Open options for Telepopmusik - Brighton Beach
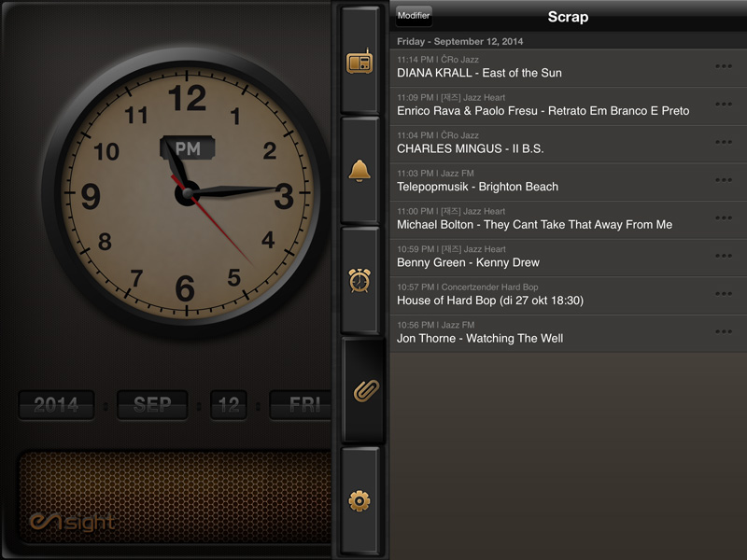 click(x=723, y=180)
